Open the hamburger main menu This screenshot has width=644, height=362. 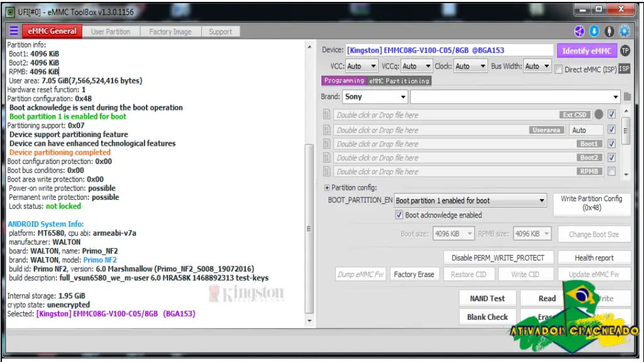pyautogui.click(x=14, y=31)
